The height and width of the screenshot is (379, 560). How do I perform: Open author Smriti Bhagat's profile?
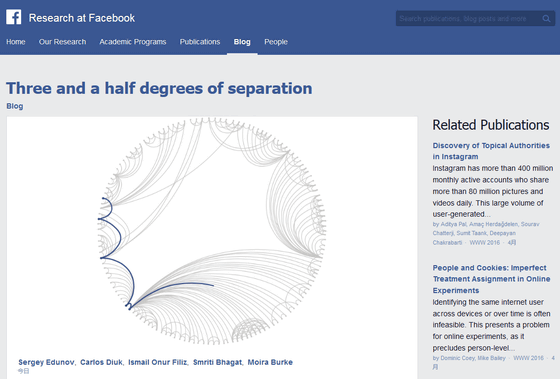tap(217, 362)
